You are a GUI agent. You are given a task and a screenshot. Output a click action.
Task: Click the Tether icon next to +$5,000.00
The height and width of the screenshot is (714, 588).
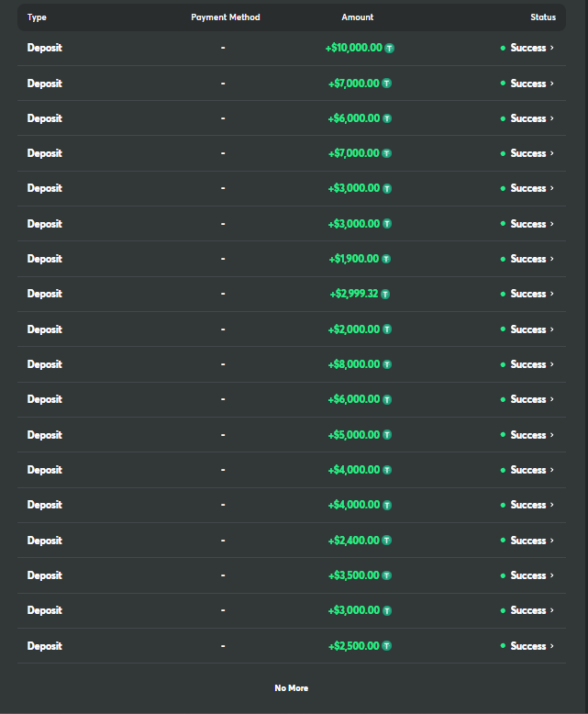pyautogui.click(x=387, y=435)
